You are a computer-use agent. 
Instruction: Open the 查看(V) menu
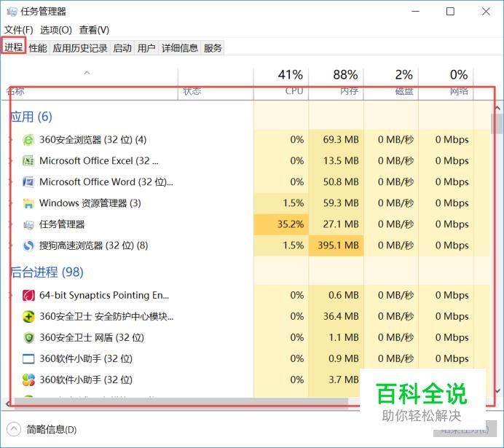[x=94, y=30]
